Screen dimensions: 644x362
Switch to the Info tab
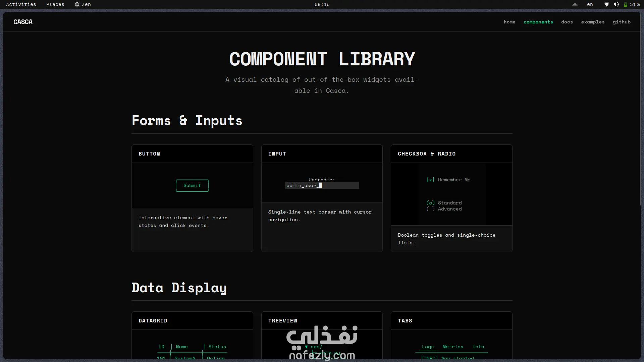[478, 347]
